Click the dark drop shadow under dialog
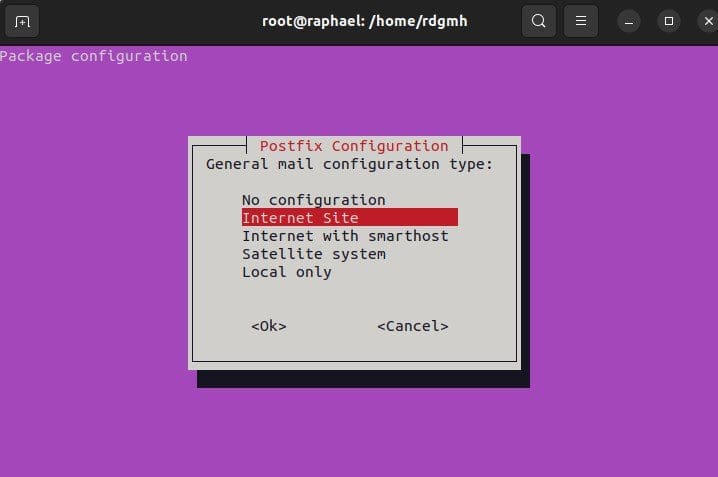The image size is (718, 477). (363, 379)
